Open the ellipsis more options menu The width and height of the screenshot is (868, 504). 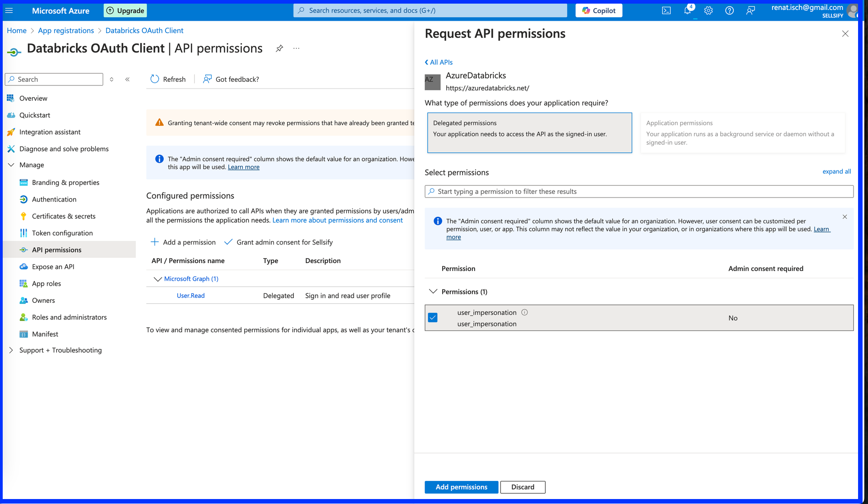click(296, 48)
